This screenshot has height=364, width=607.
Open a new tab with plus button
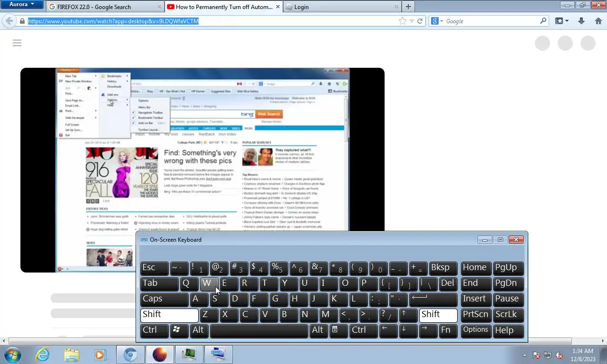pos(408,7)
